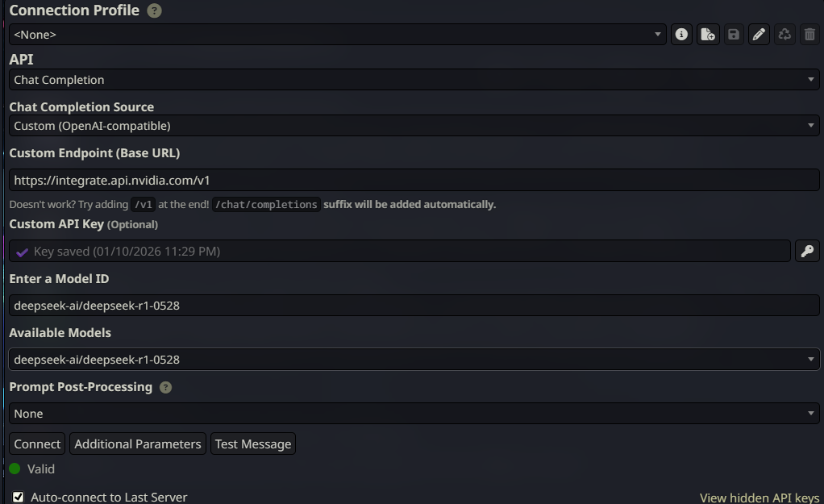824x504 pixels.
Task: Create a new connection profile
Action: 707,35
